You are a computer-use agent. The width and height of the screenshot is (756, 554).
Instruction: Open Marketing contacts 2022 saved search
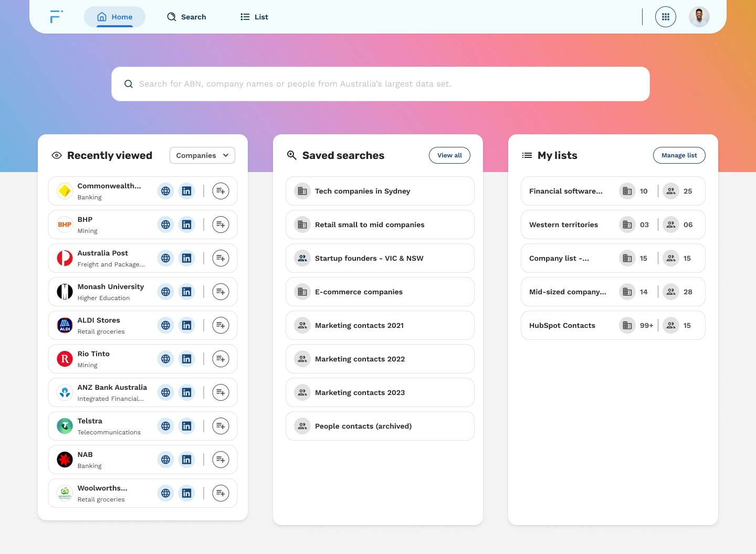[380, 359]
